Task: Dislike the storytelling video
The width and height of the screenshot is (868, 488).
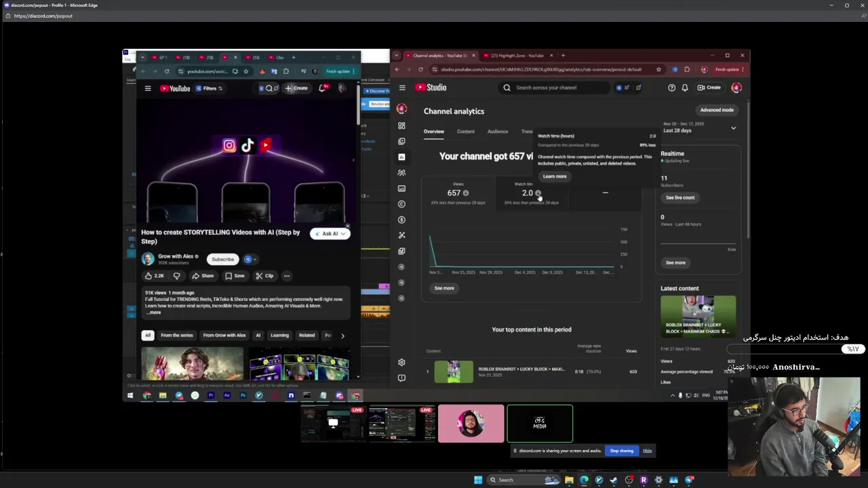Action: tap(176, 276)
